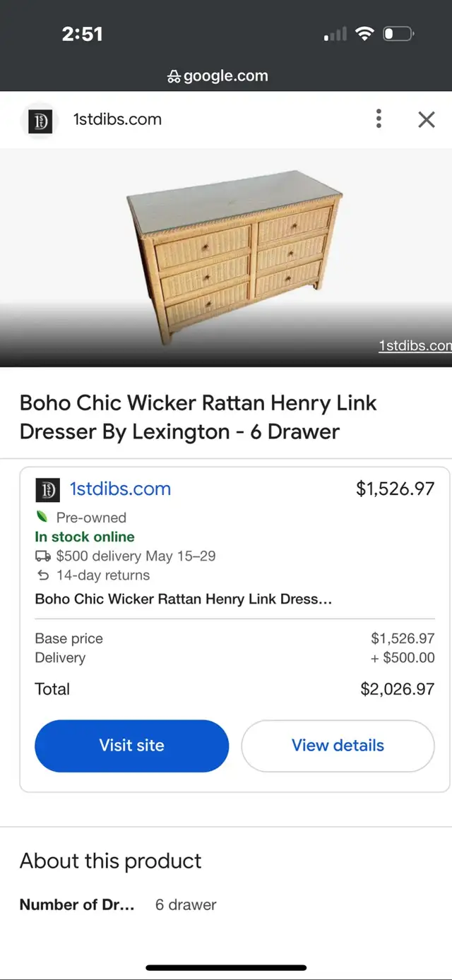The width and height of the screenshot is (452, 980).
Task: Click the 1stdibs favicon in the header
Action: click(x=40, y=120)
